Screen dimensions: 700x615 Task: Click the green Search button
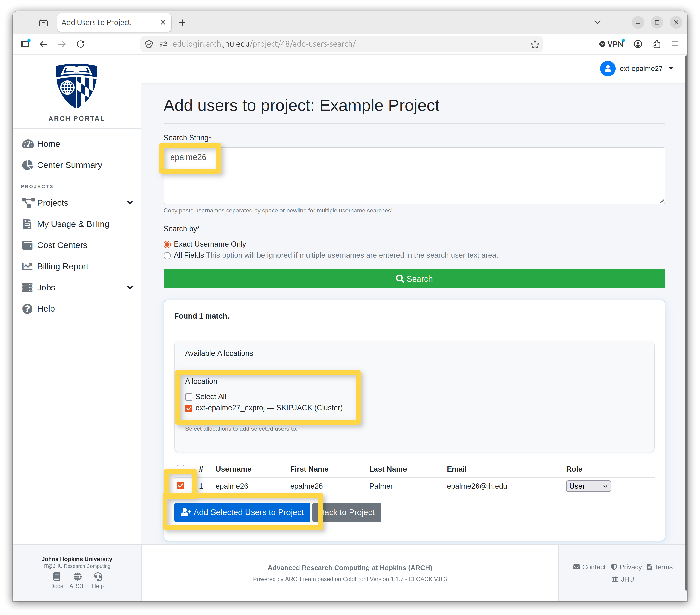coord(414,279)
